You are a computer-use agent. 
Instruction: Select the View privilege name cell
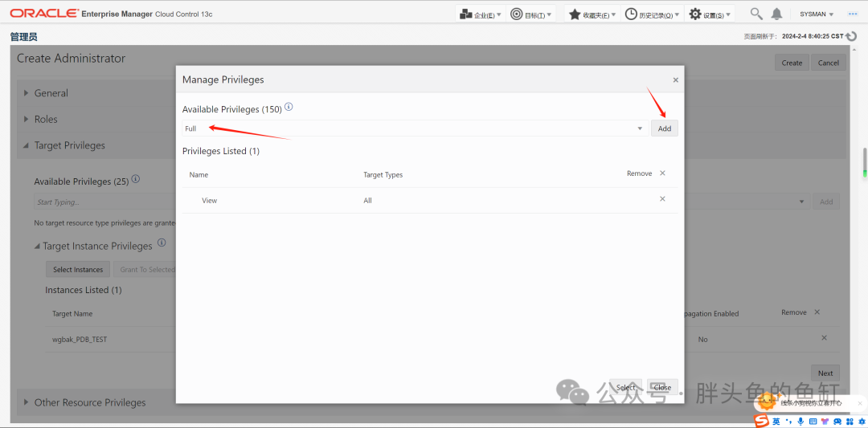[x=210, y=200]
